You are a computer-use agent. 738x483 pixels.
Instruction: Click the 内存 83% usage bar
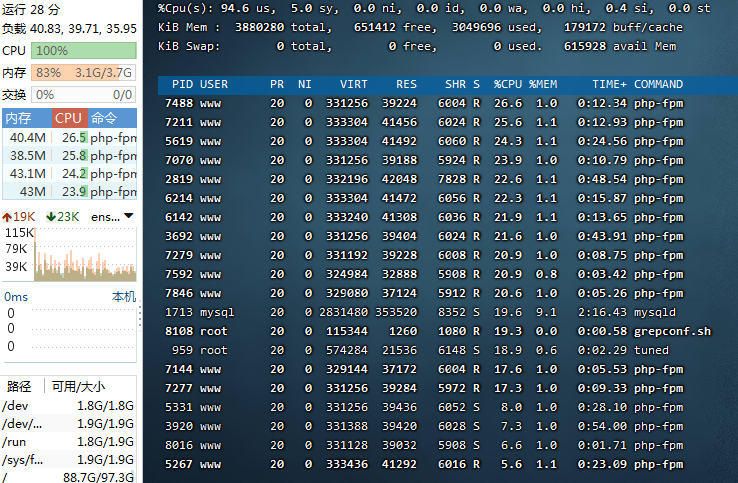click(x=84, y=72)
